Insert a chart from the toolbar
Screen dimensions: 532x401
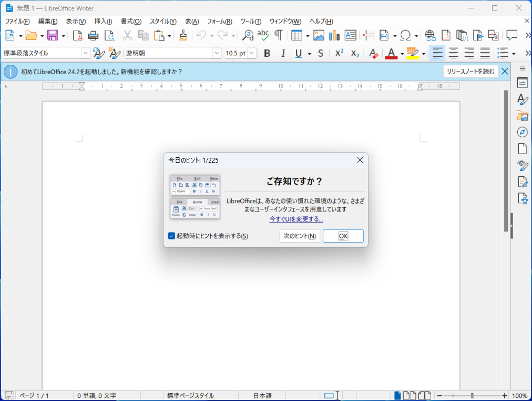pyautogui.click(x=334, y=35)
